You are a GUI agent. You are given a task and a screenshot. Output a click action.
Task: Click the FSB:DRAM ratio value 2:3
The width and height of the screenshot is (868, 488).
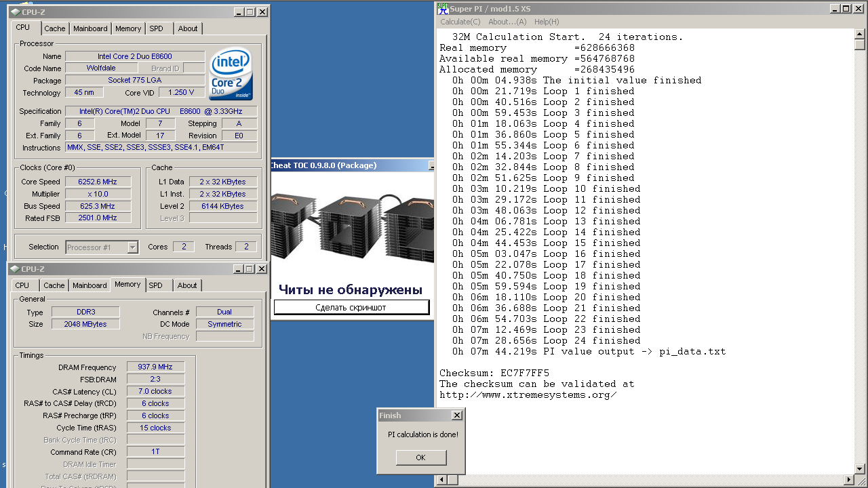coord(155,380)
